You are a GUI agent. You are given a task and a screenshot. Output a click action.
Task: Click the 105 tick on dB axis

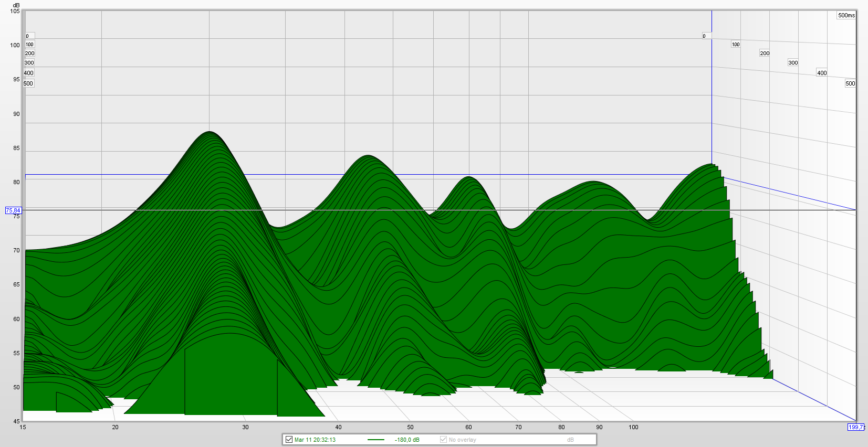coord(15,11)
